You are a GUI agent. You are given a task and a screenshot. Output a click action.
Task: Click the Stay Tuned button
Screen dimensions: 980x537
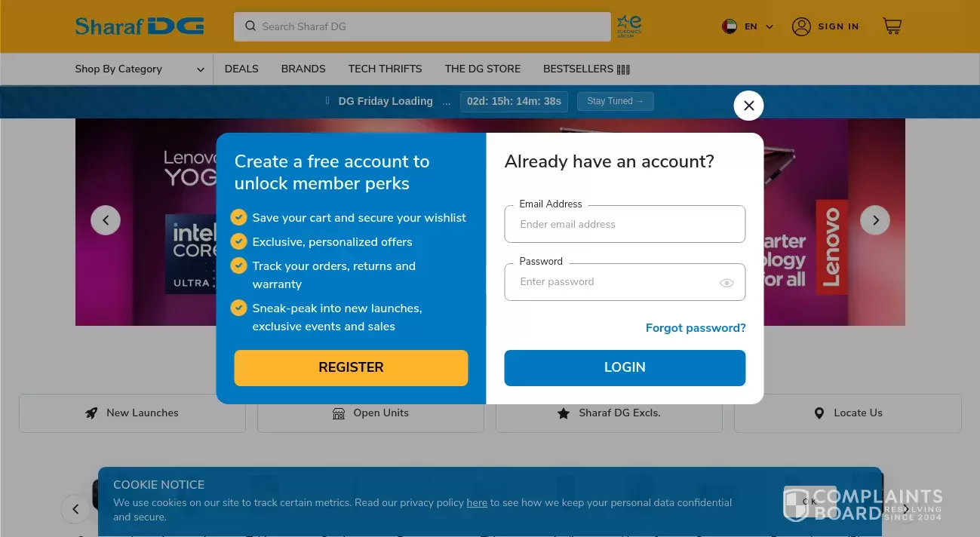(616, 101)
